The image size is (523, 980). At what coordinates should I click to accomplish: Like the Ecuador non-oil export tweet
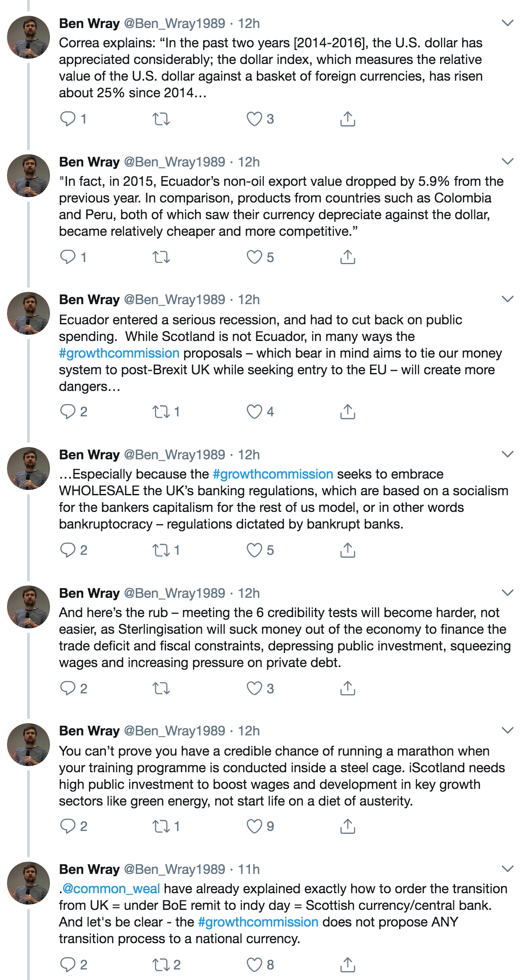click(x=254, y=257)
